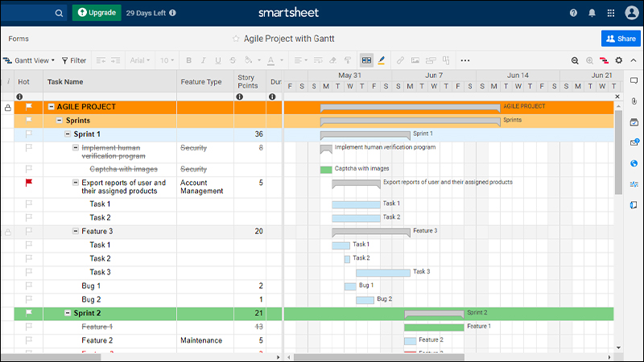Click the clear formatting eraser icon

click(x=332, y=60)
